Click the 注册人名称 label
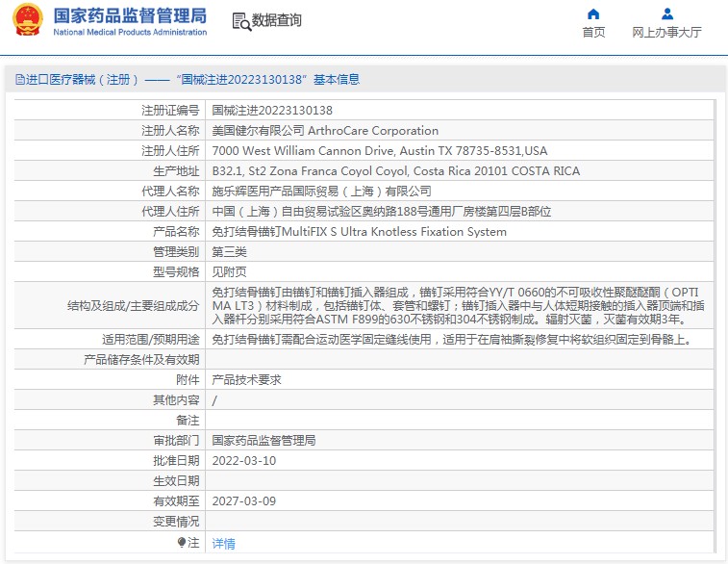The height and width of the screenshot is (564, 728). click(170, 131)
